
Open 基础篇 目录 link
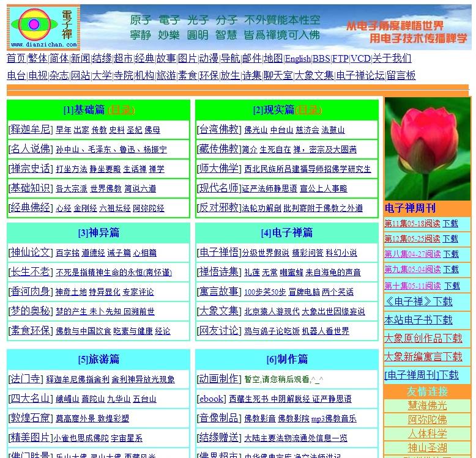tap(121, 110)
